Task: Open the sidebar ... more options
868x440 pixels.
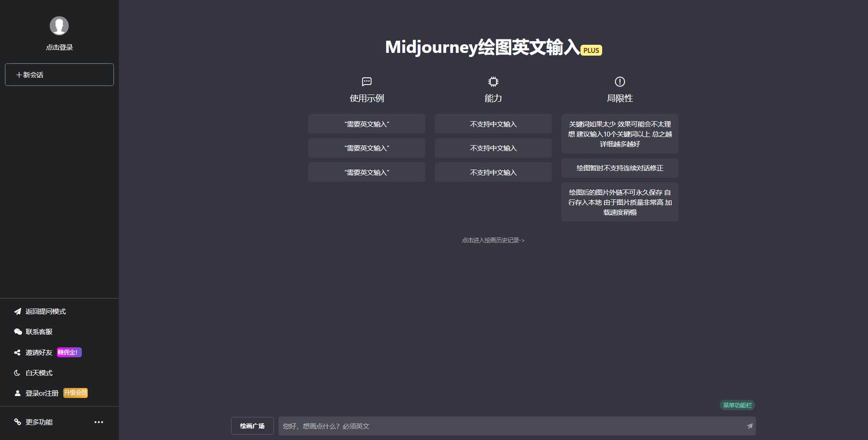Action: 99,422
